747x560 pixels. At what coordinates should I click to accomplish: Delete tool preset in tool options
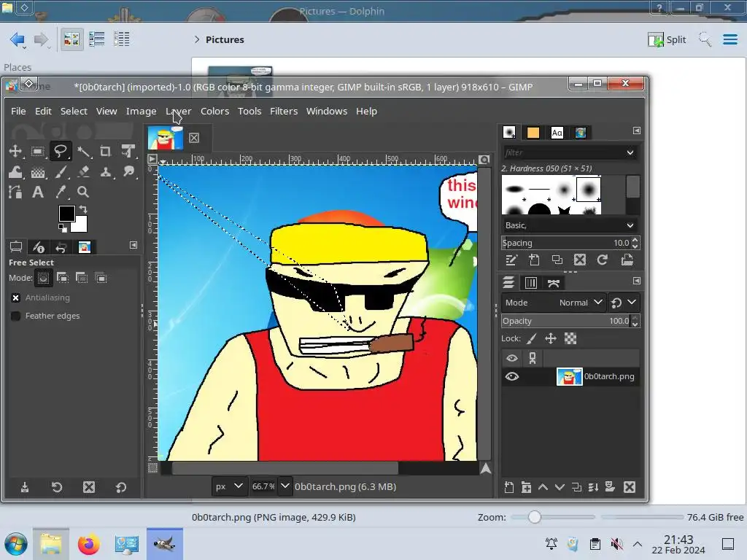click(89, 486)
